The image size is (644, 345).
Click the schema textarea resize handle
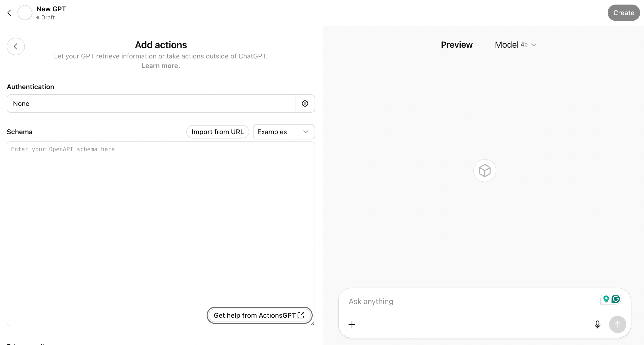312,324
